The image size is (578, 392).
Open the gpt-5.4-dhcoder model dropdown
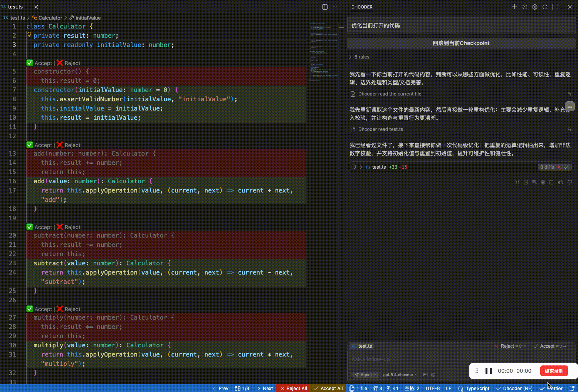coord(400,375)
